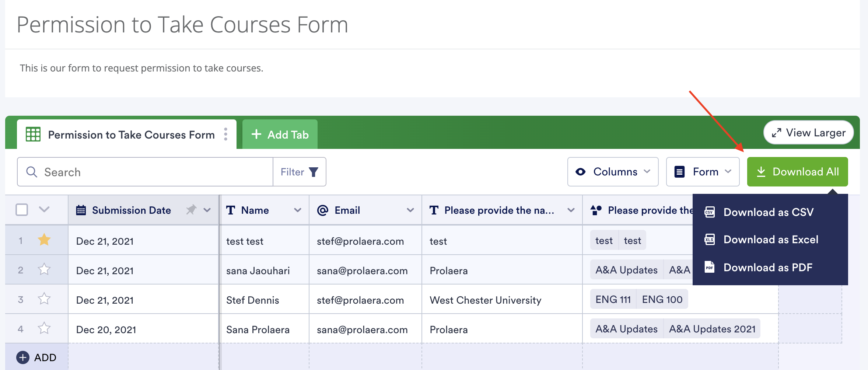The image size is (868, 370).
Task: Open the Columns visibility dropdown
Action: tap(613, 172)
